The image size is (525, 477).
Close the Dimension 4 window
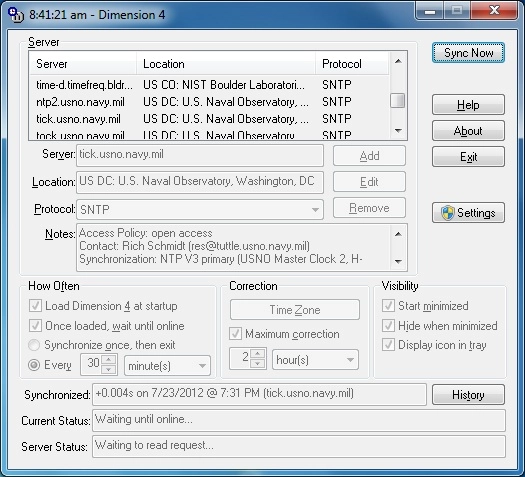[494, 11]
